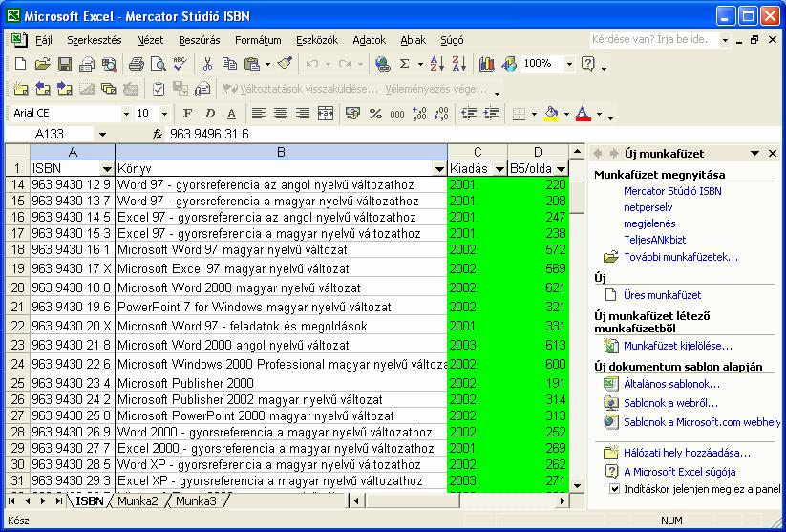Paste using the clipboard icon

251,64
